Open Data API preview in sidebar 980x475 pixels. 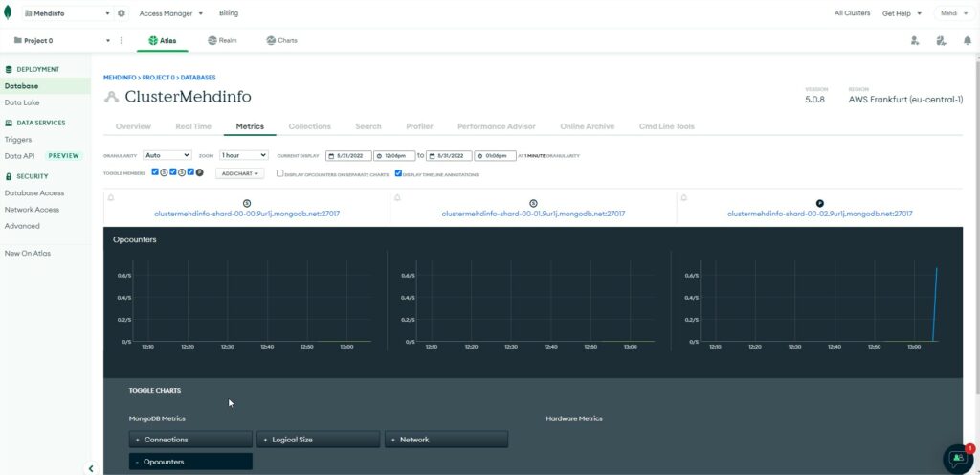point(45,156)
